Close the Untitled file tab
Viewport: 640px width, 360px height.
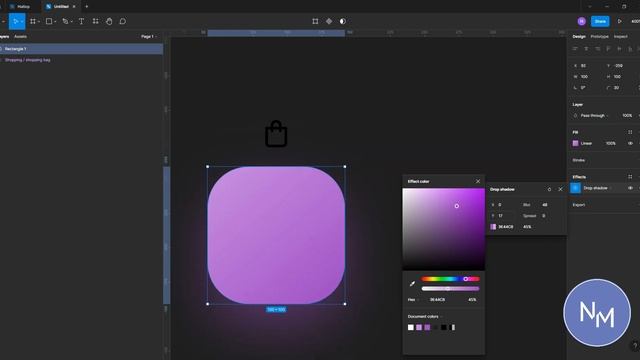click(x=74, y=7)
